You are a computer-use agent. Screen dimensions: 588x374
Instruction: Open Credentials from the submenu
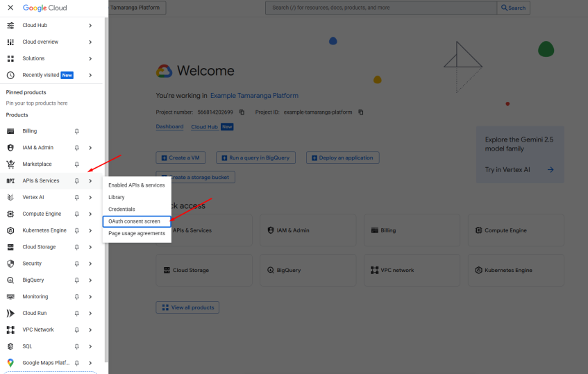click(x=121, y=210)
